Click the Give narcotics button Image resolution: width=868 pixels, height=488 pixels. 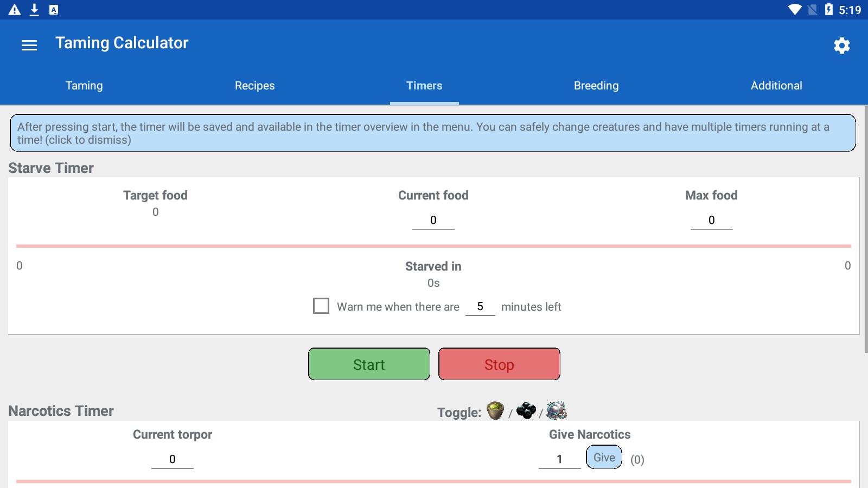pos(604,458)
